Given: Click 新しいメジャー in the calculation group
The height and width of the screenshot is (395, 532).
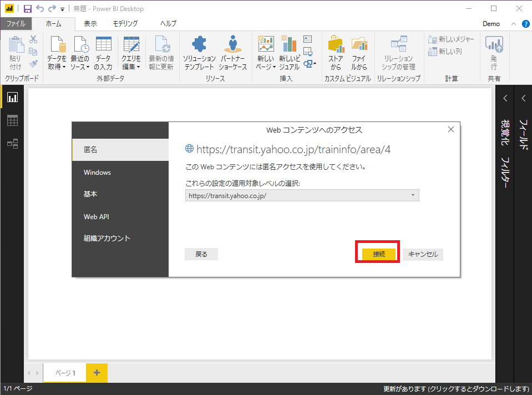Looking at the screenshot, I should 451,39.
